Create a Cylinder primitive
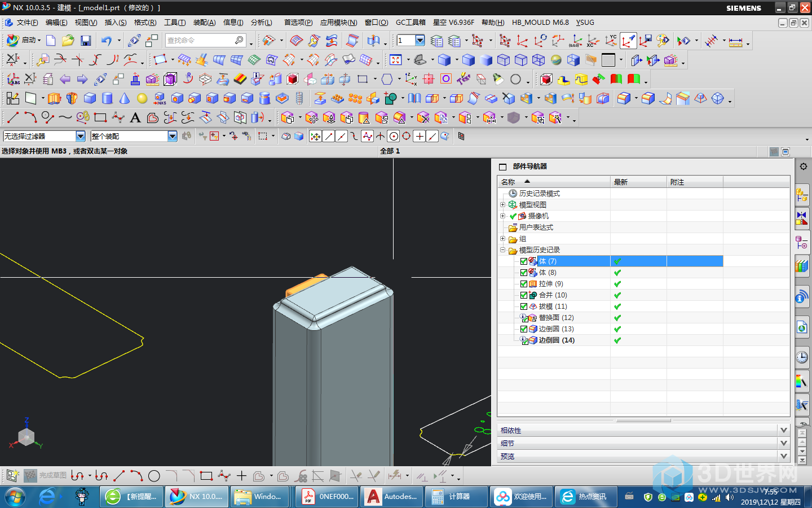 pos(107,98)
